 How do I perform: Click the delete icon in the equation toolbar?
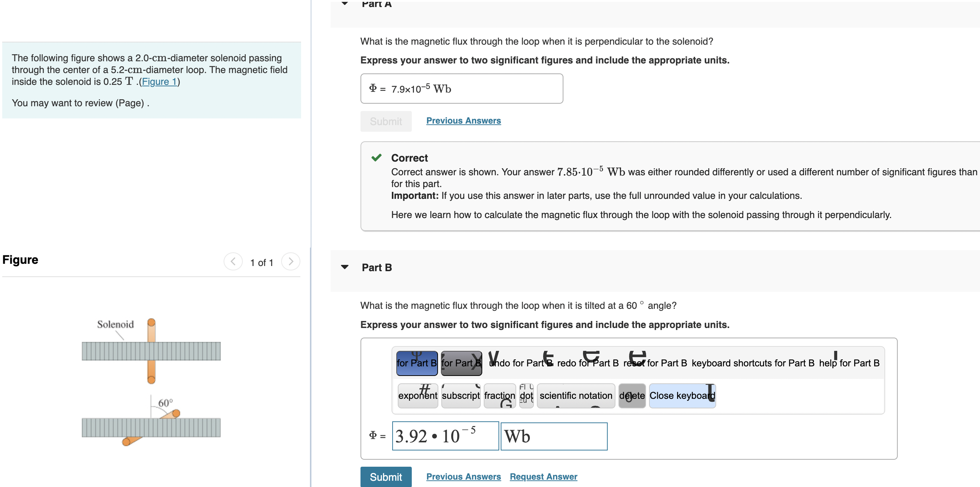coord(631,395)
